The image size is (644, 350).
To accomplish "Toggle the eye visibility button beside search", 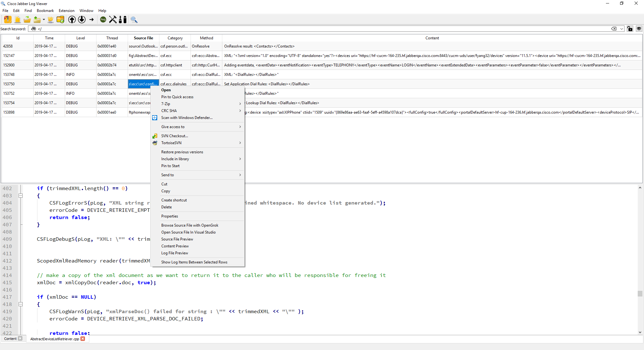I will [639, 29].
